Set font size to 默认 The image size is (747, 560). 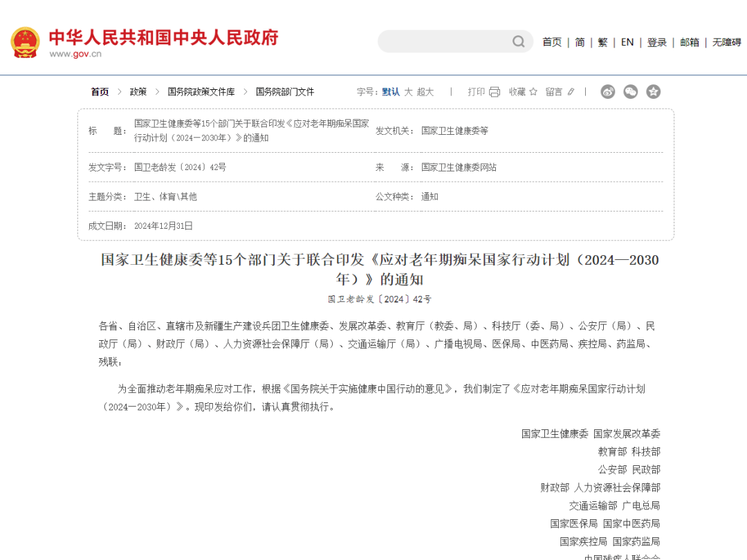[x=391, y=92]
